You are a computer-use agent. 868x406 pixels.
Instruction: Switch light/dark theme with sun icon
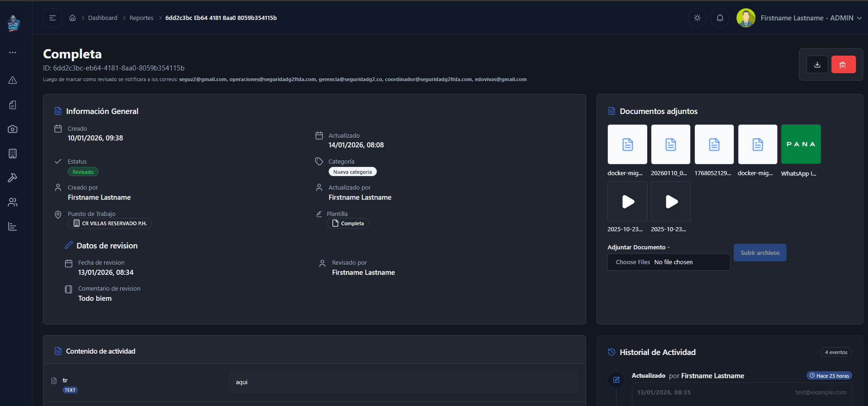click(x=697, y=18)
